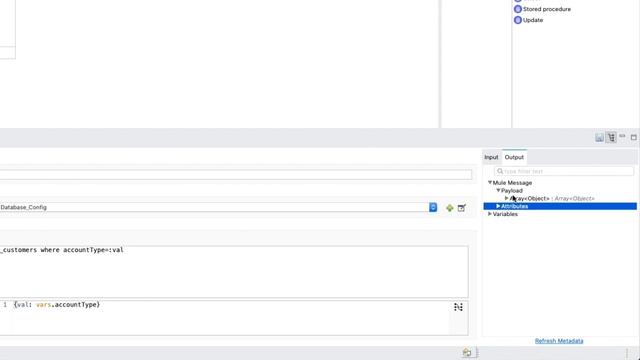640x360 pixels.
Task: Add a new connector configuration with green plus
Action: pyautogui.click(x=449, y=208)
